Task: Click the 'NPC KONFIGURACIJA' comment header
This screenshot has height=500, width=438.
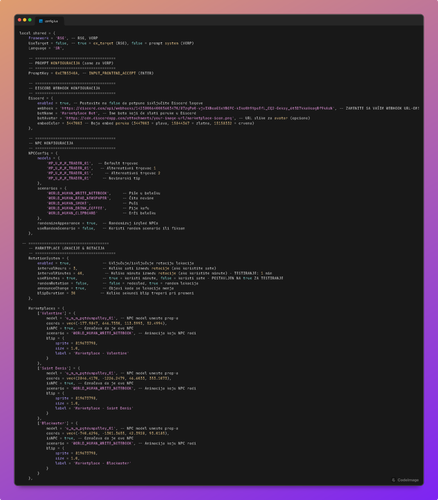Action: [51, 143]
